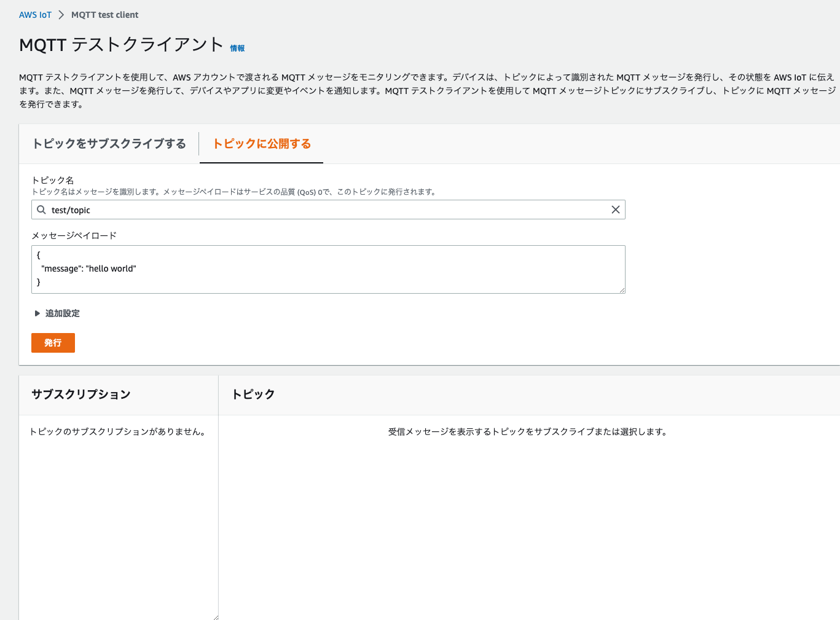This screenshot has height=620, width=840.
Task: Click the magnifier icon in the topic field
Action: [41, 210]
